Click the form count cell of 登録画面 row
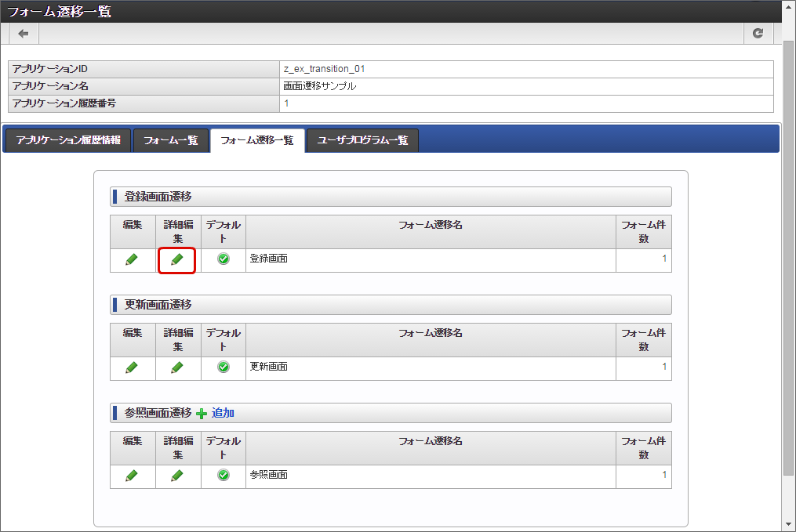The image size is (796, 532). click(644, 260)
